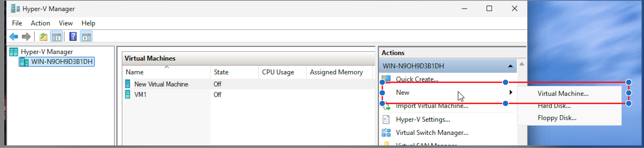
Task: Toggle the Show/Hide Console Tree icon
Action: (56, 37)
